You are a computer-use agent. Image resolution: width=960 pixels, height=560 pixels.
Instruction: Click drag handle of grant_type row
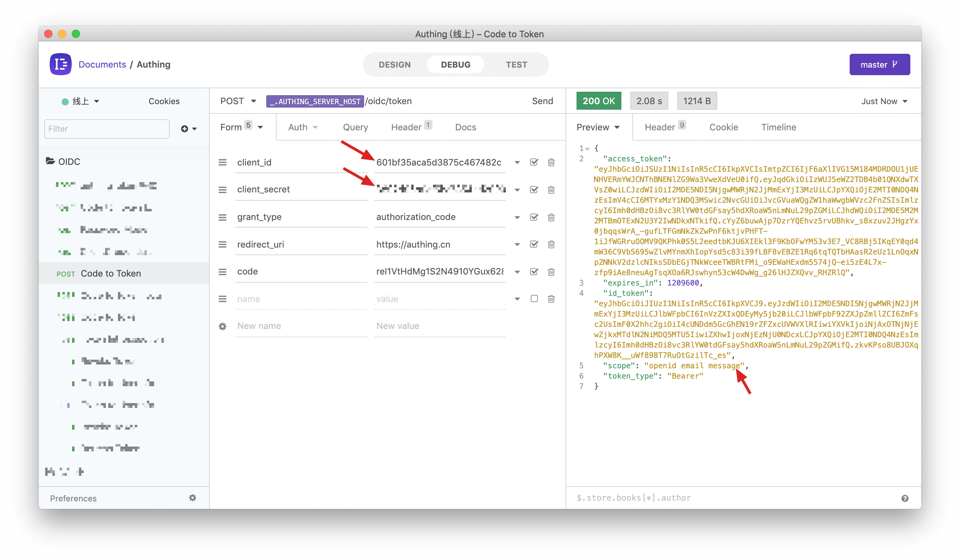222,217
